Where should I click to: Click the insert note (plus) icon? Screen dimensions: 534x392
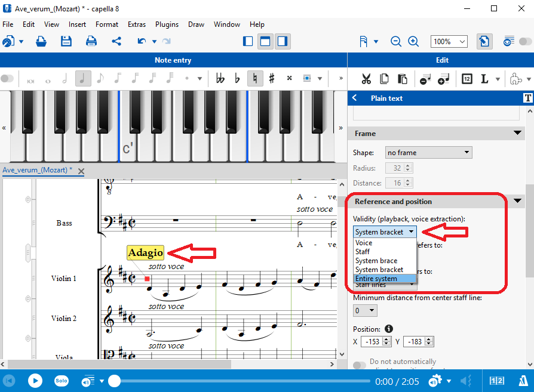click(443, 79)
